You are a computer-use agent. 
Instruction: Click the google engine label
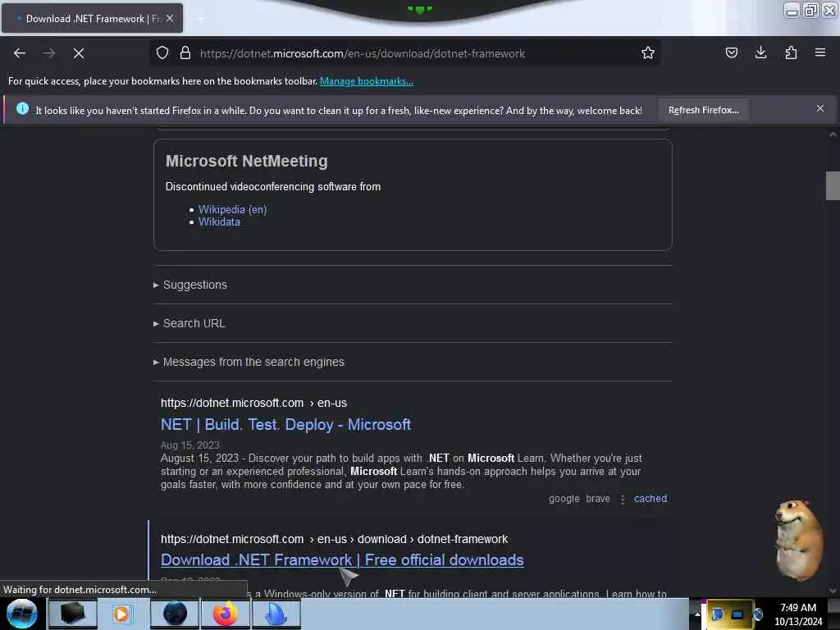[x=564, y=499]
